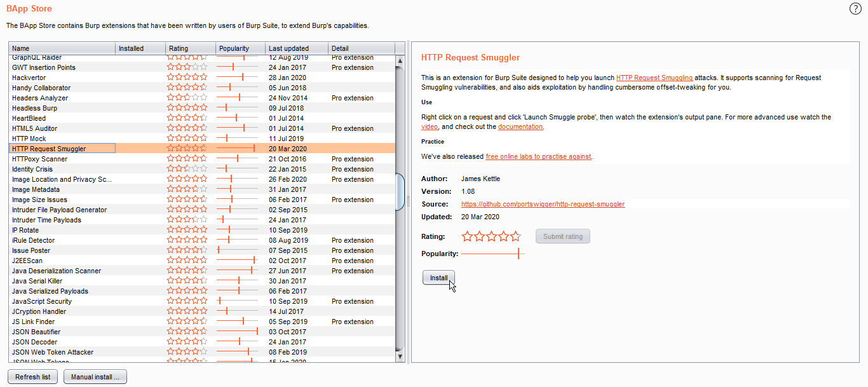Select Image Location and Privacy Scanner row
The width and height of the screenshot is (868, 387).
point(202,179)
